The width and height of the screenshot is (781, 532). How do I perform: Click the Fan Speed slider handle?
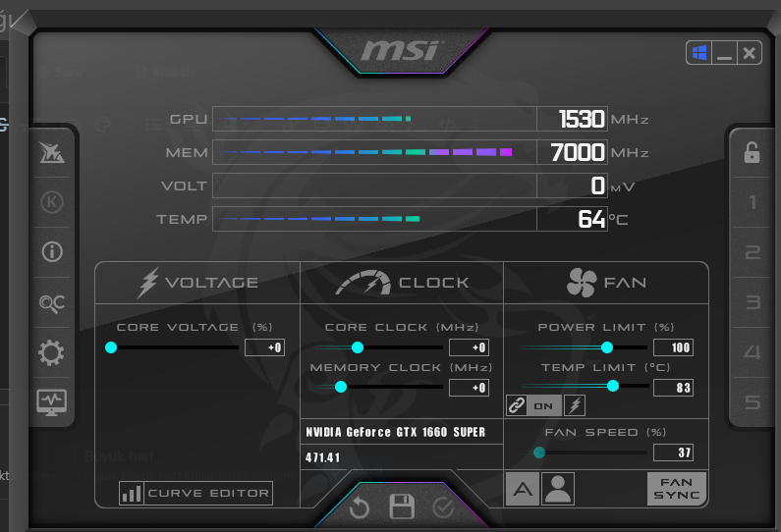pyautogui.click(x=539, y=452)
